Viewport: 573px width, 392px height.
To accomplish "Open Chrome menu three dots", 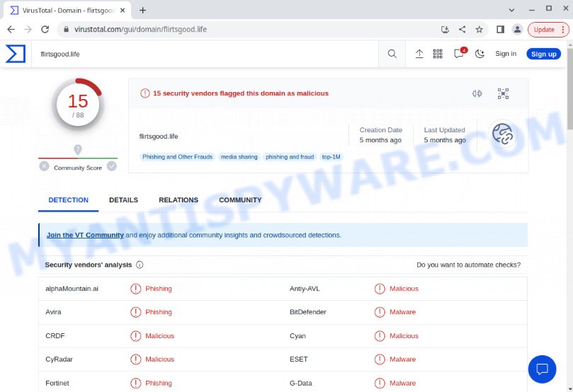I will 563,30.
